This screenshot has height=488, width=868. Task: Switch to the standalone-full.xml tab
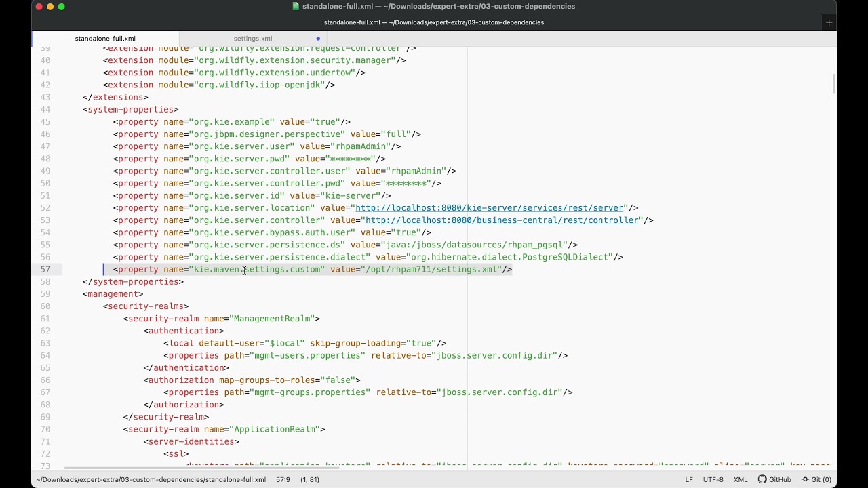click(x=105, y=39)
